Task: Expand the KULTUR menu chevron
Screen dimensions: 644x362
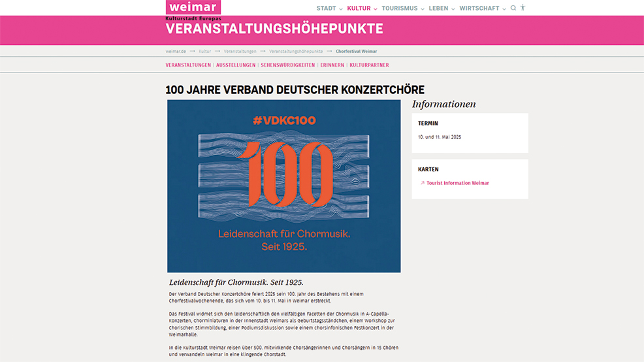Action: 376,9
